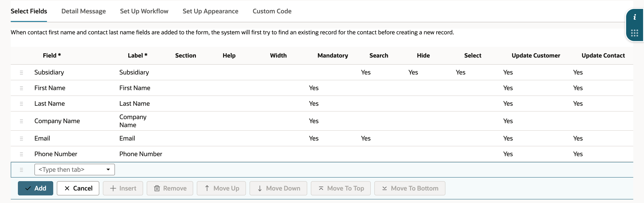
Task: Go to the Custom Code tab
Action: click(272, 11)
